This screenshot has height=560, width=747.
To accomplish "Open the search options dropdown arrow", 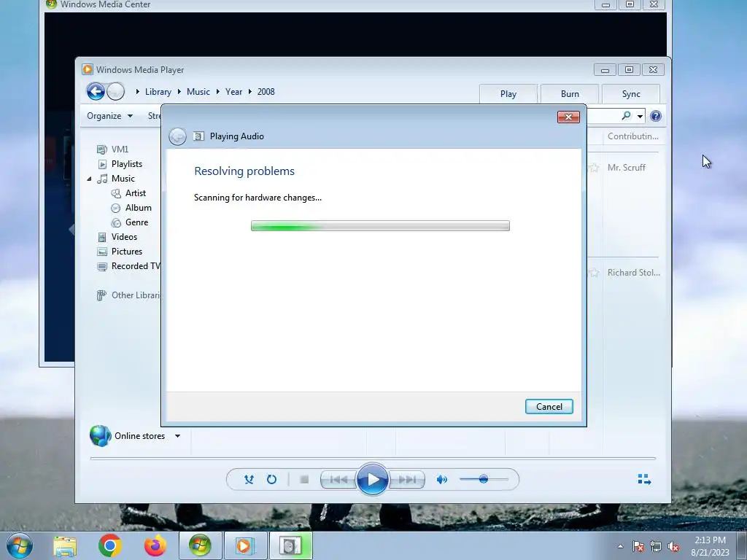I will pyautogui.click(x=640, y=116).
